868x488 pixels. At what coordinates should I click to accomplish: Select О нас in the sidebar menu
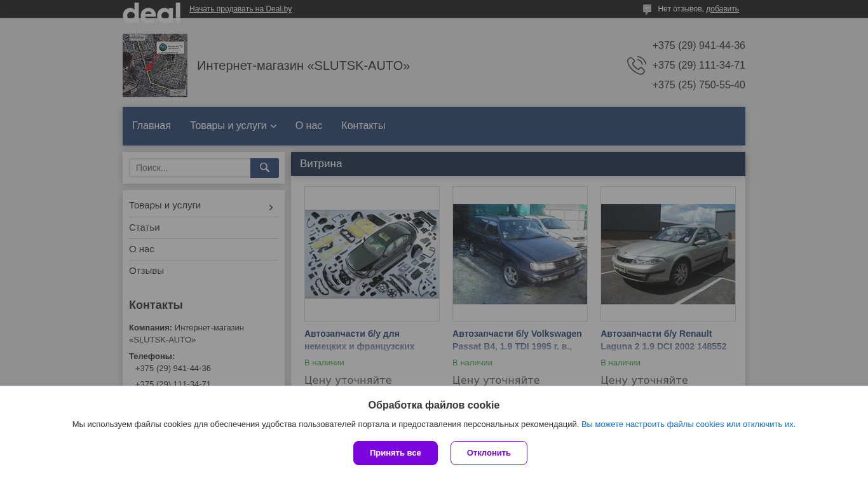point(142,249)
